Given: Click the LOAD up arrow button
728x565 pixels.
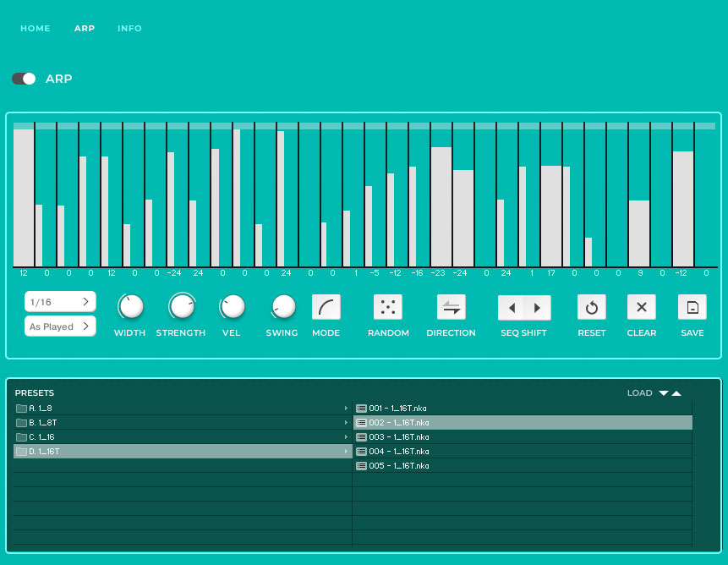Looking at the screenshot, I should coord(676,393).
